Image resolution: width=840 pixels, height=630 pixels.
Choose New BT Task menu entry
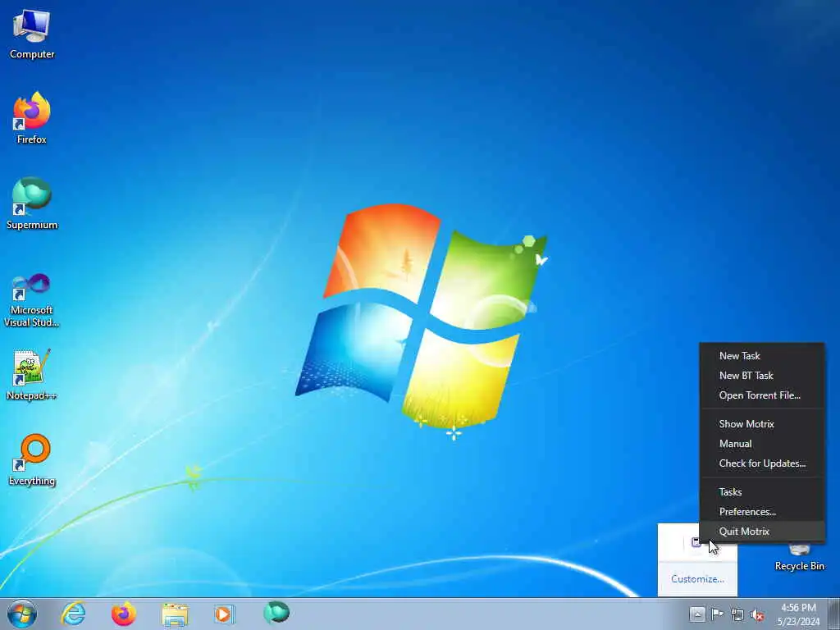[x=761, y=376]
